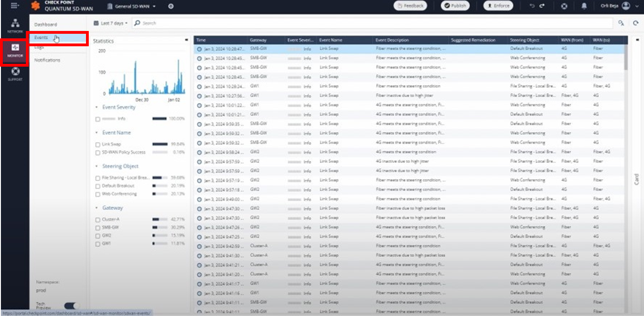
Task: Click the Publish button
Action: [455, 6]
